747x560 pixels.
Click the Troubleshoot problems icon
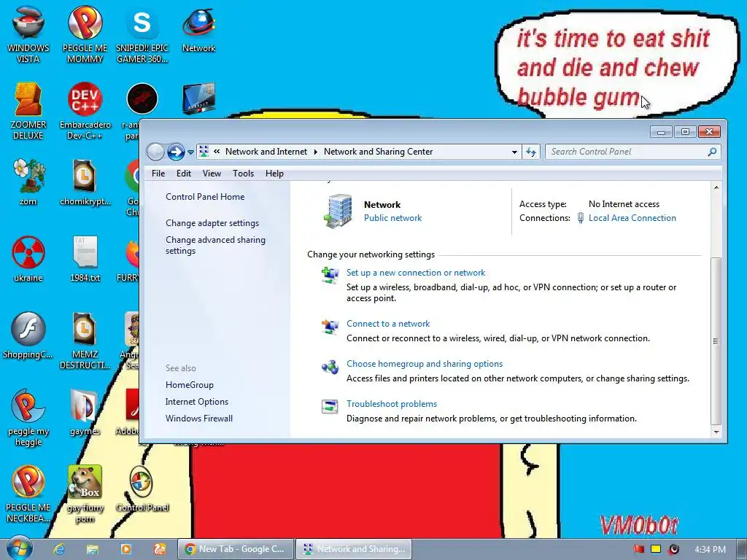330,407
